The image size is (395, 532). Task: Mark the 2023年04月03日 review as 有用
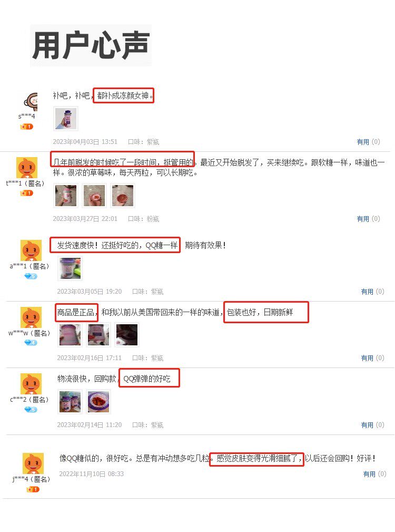[368, 142]
